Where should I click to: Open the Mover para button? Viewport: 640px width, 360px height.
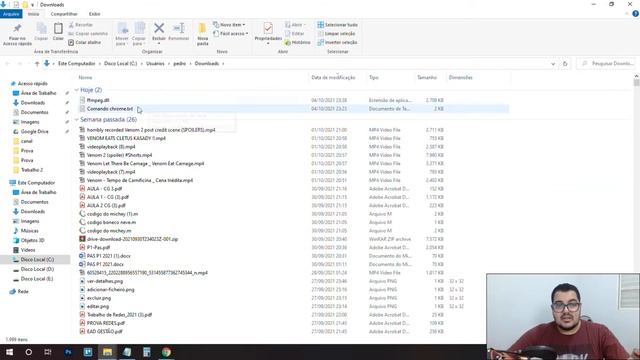(122, 33)
